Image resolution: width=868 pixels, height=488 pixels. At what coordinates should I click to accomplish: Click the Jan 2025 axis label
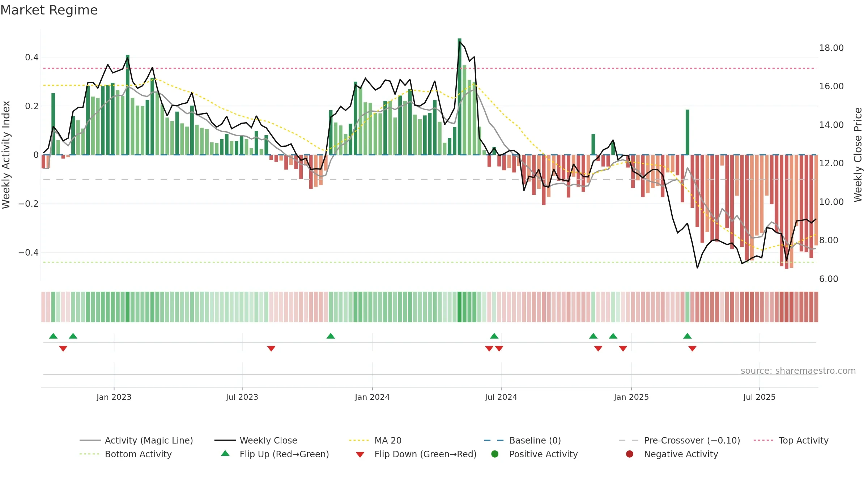(x=631, y=397)
